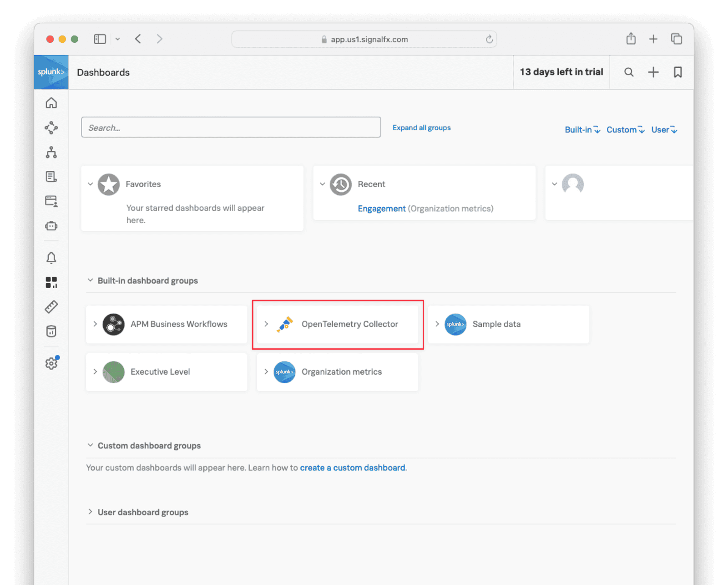Open Metric Finder ruler icon
The width and height of the screenshot is (728, 585).
click(x=51, y=307)
